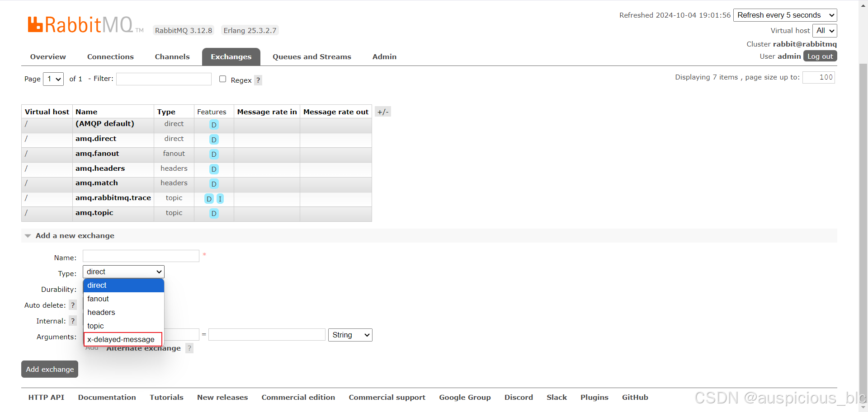Open the Discord footer link
This screenshot has height=412, width=868.
click(x=519, y=397)
